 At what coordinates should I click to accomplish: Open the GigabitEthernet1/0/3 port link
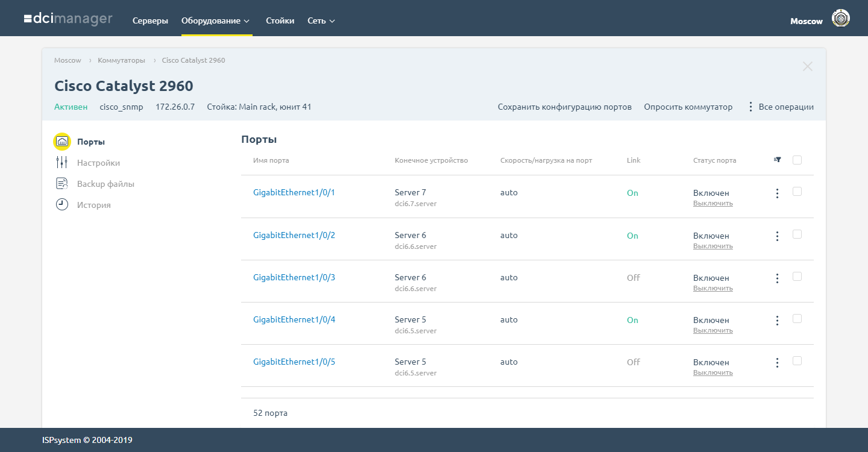tap(294, 277)
